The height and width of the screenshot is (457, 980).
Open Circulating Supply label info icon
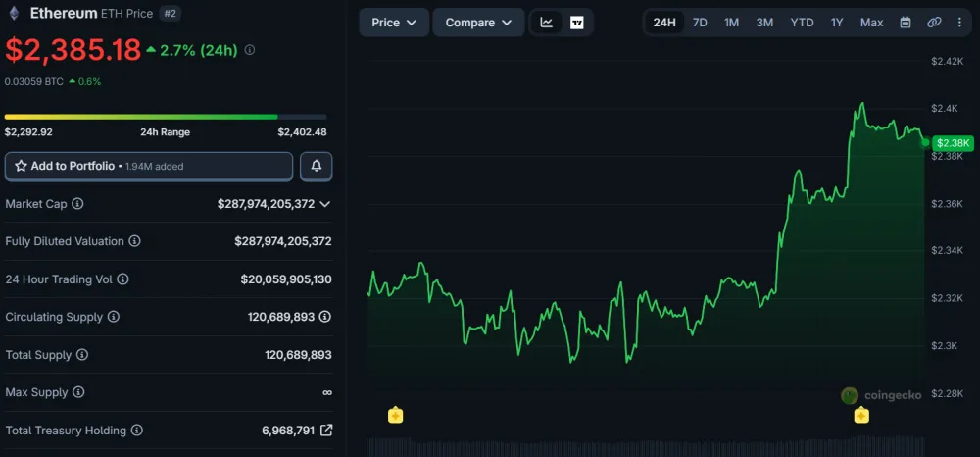pyautogui.click(x=113, y=317)
